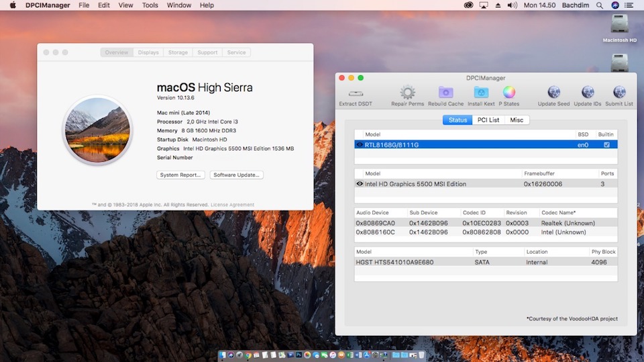Click the Mon 14.50 clock
Image resolution: width=644 pixels, height=362 pixels.
pyautogui.click(x=539, y=5)
